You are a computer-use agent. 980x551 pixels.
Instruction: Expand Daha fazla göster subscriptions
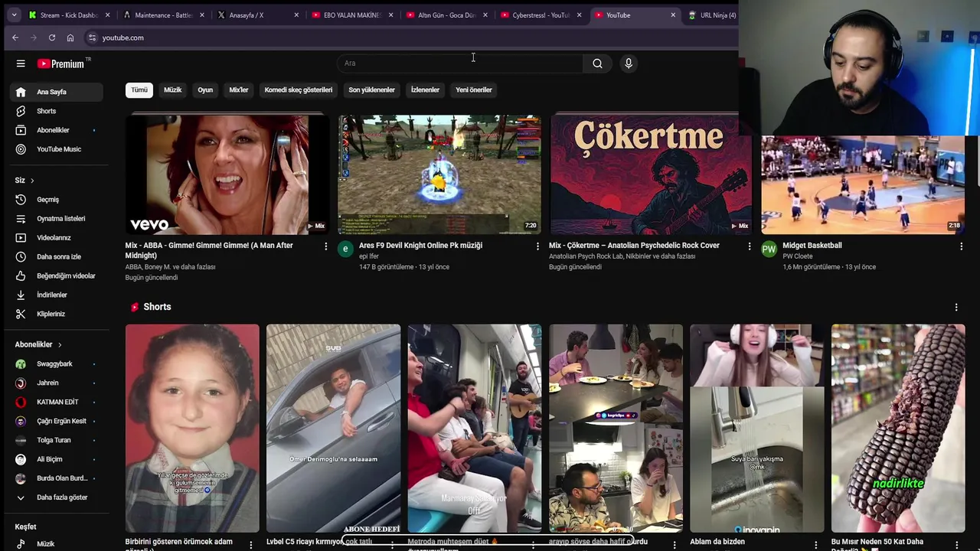click(x=57, y=497)
